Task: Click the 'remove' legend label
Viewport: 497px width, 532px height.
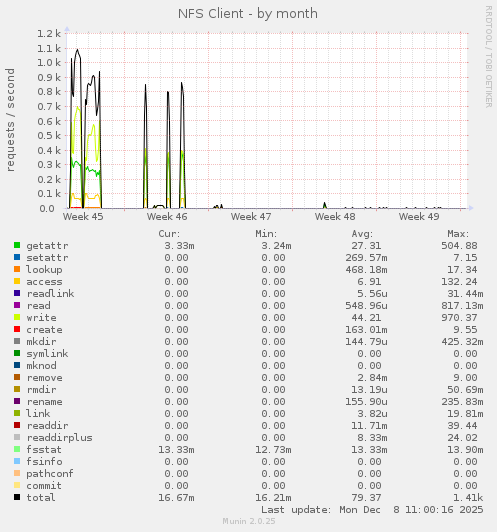Action: coord(44,378)
